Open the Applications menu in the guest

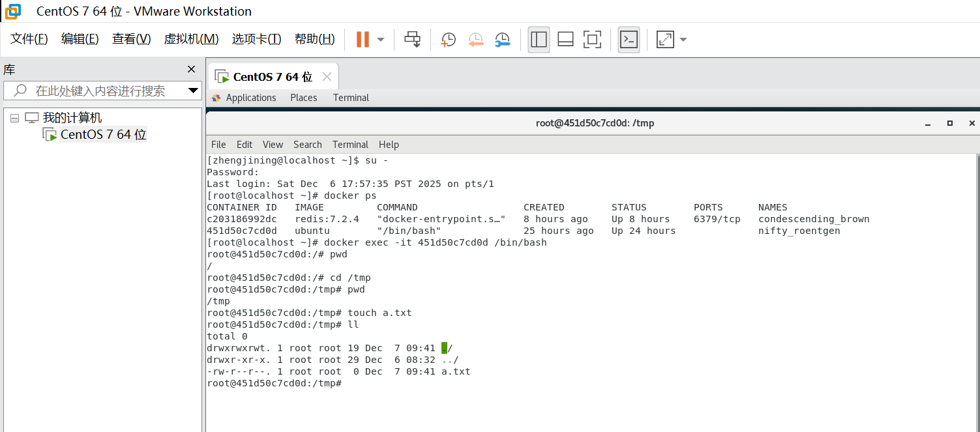coord(250,97)
